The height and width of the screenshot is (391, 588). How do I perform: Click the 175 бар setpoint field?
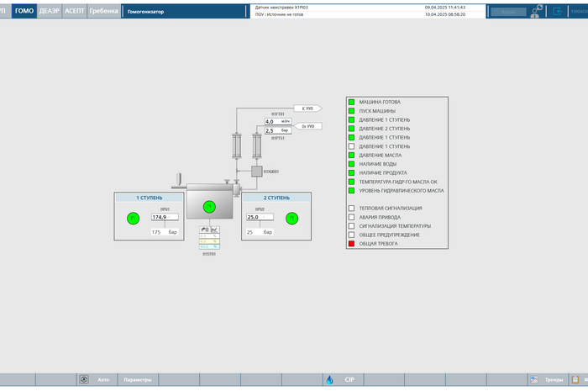point(157,232)
